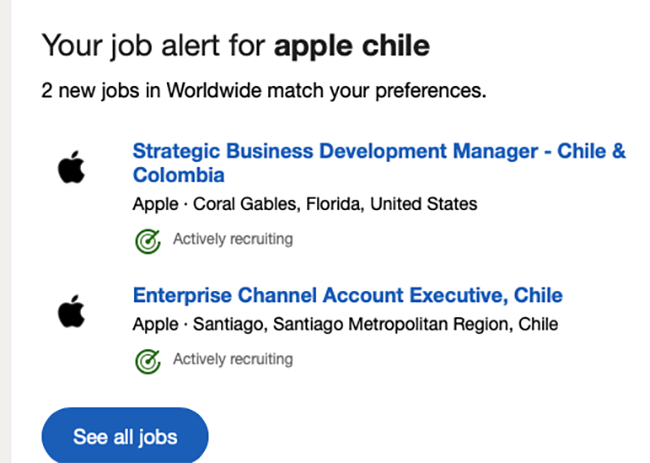Click green target icon under Santiago listing

click(148, 361)
